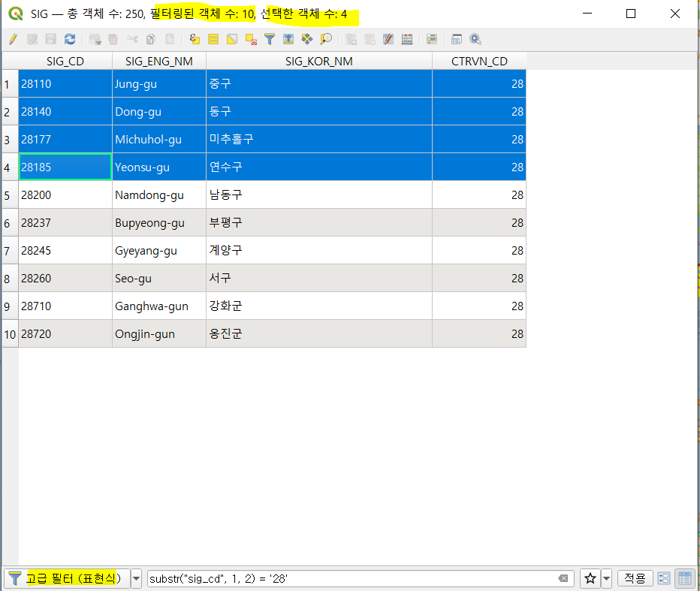Image resolution: width=700 pixels, height=591 pixels.
Task: Click the 강화군 Korean name cell
Action: 318,306
